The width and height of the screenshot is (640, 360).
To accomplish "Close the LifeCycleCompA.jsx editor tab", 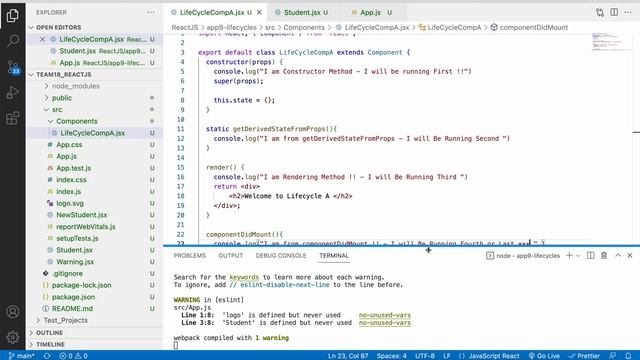I will 259,12.
